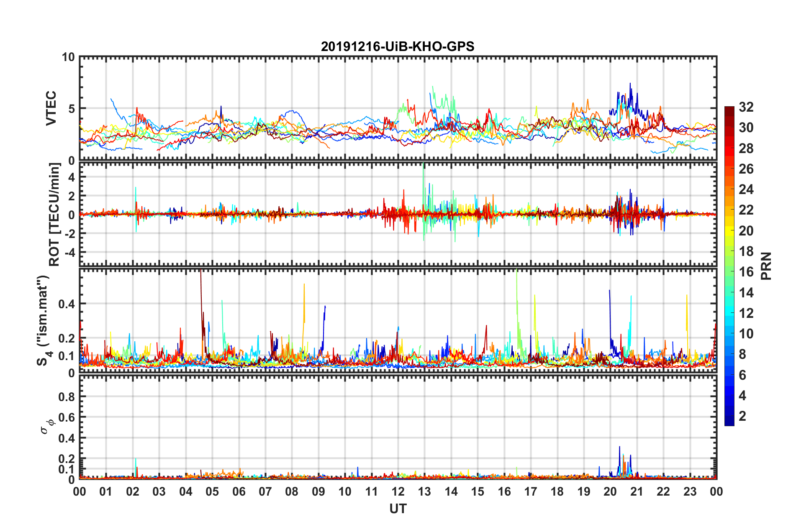Viewport: 796px width, 532px height.
Task: Select tick label "32" on the PRN colorbar
Action: (x=746, y=107)
